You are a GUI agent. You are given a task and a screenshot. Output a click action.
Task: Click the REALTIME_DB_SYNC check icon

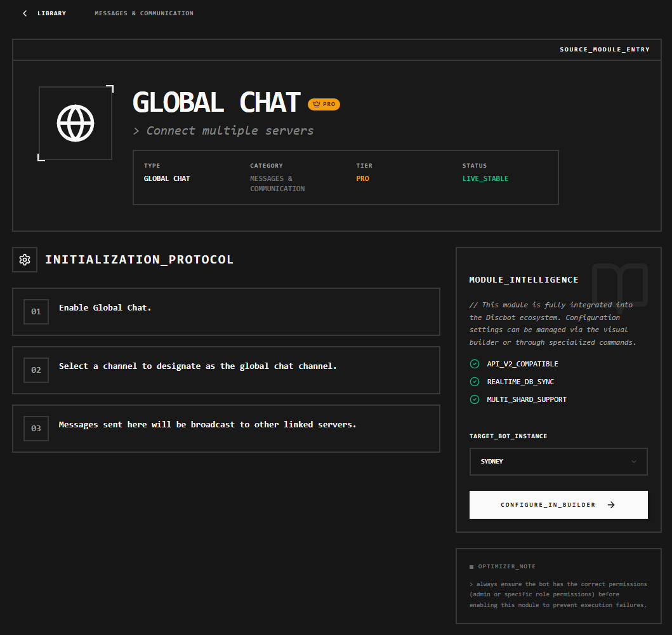coord(475,382)
